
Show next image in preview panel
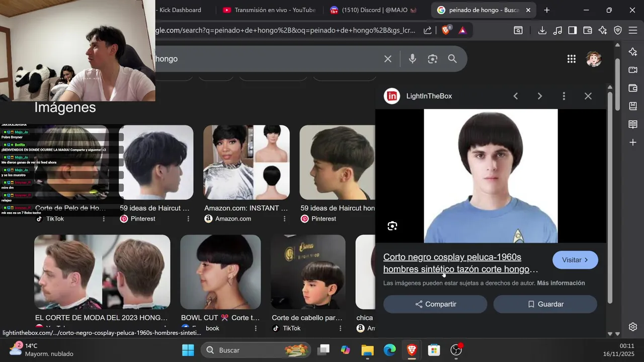[540, 96]
